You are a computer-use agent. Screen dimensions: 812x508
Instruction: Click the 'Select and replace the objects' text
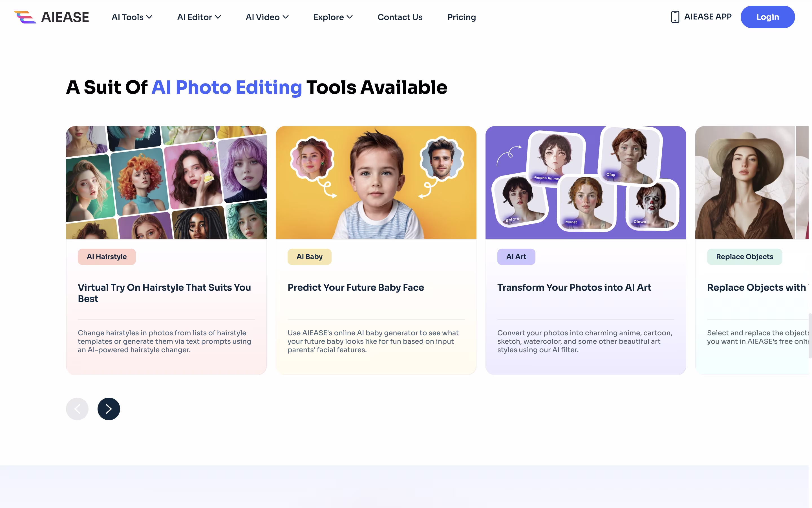click(758, 337)
